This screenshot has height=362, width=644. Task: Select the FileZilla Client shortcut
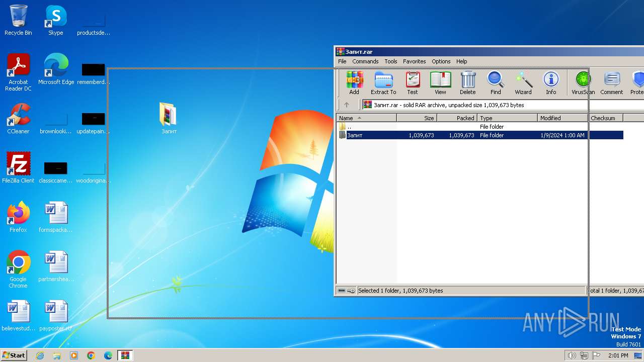[18, 168]
